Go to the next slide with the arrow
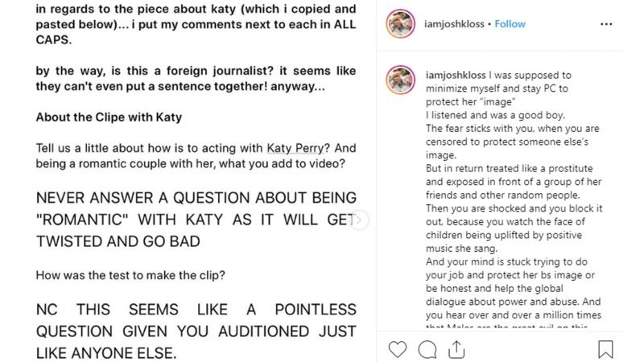The image size is (644, 362). click(360, 219)
